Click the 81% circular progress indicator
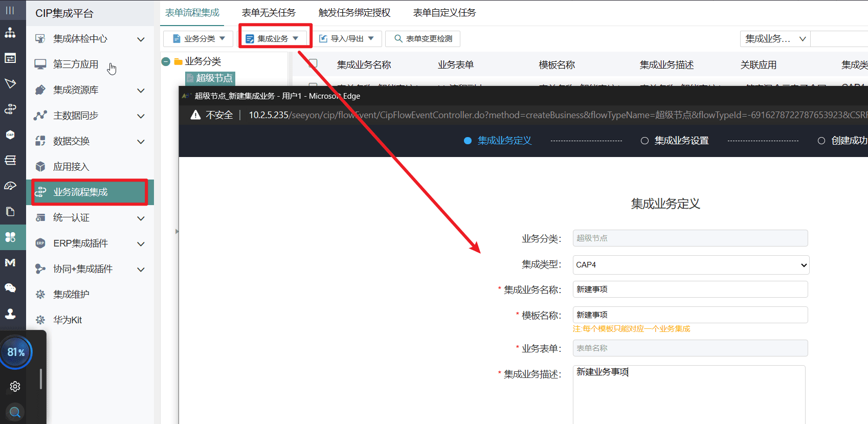 click(x=16, y=352)
